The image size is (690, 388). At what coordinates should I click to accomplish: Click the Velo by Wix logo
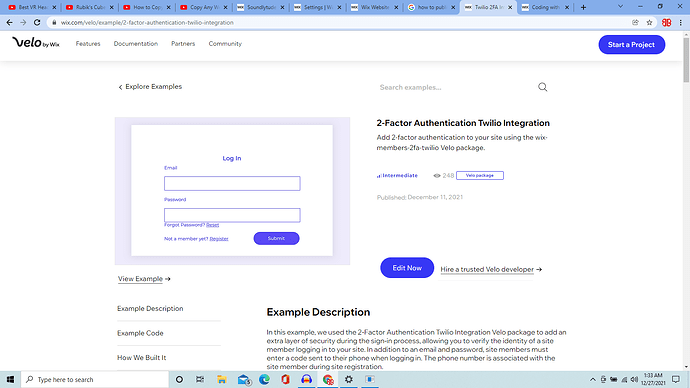pyautogui.click(x=36, y=43)
